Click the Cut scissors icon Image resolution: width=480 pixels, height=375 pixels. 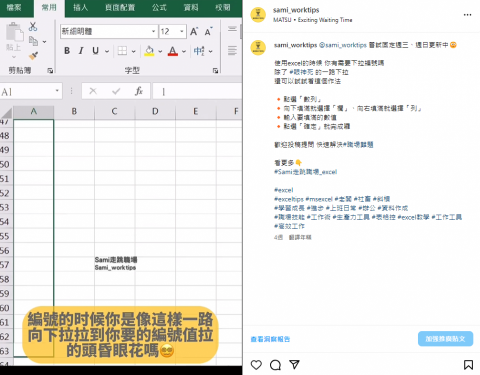click(33, 27)
